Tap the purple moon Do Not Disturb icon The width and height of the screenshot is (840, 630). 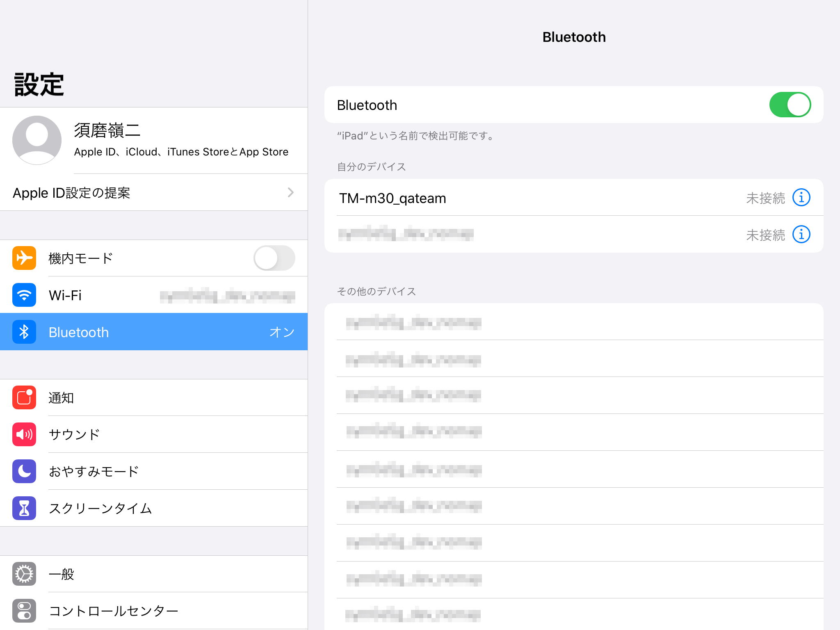24,471
